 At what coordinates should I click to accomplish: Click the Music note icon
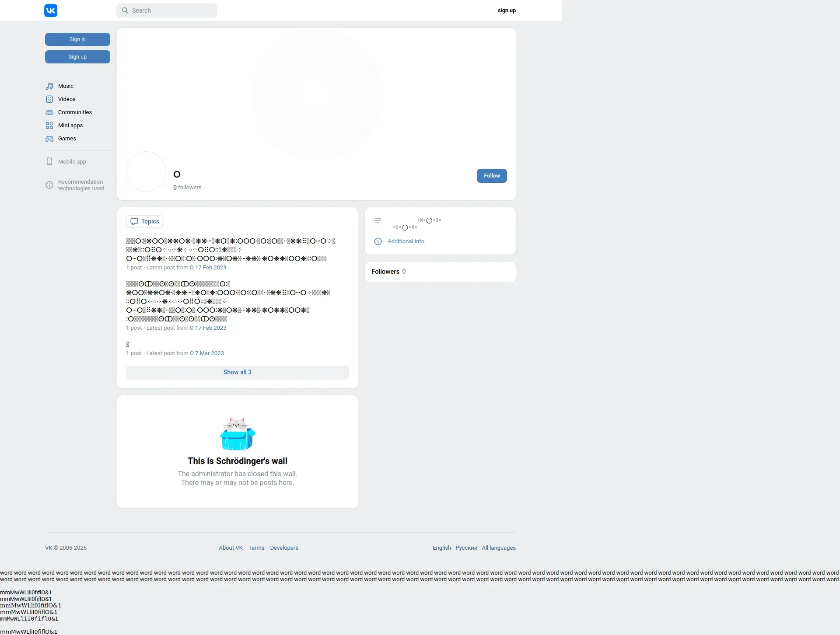pos(49,86)
